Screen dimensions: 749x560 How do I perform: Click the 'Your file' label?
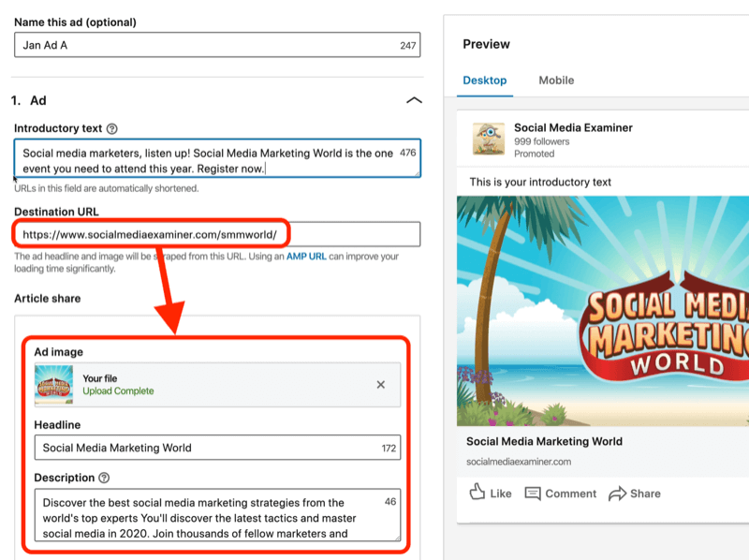100,378
